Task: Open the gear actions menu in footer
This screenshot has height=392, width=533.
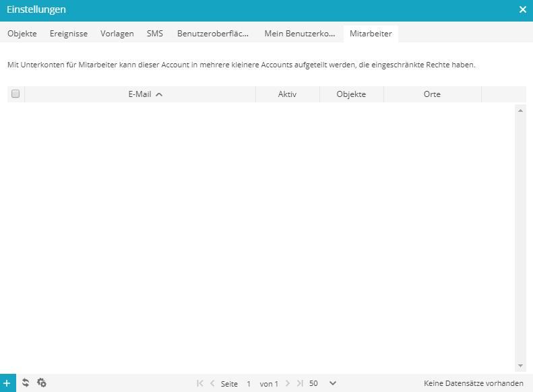Action: click(x=42, y=383)
